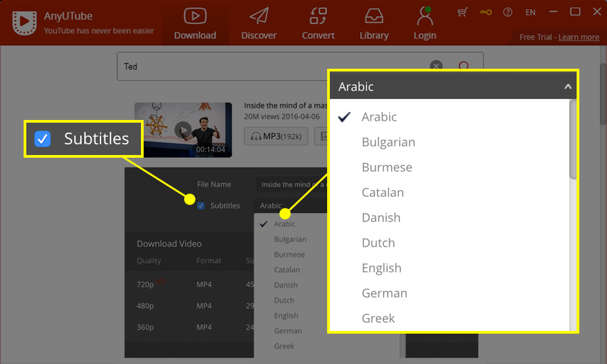Change the EN language setting
Viewport: 607px width, 364px height.
coord(530,12)
